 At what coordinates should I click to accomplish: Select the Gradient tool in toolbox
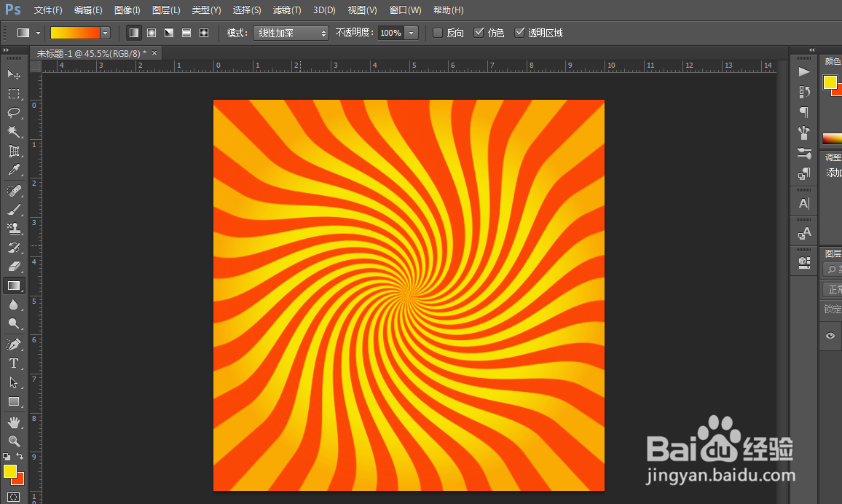pyautogui.click(x=14, y=286)
